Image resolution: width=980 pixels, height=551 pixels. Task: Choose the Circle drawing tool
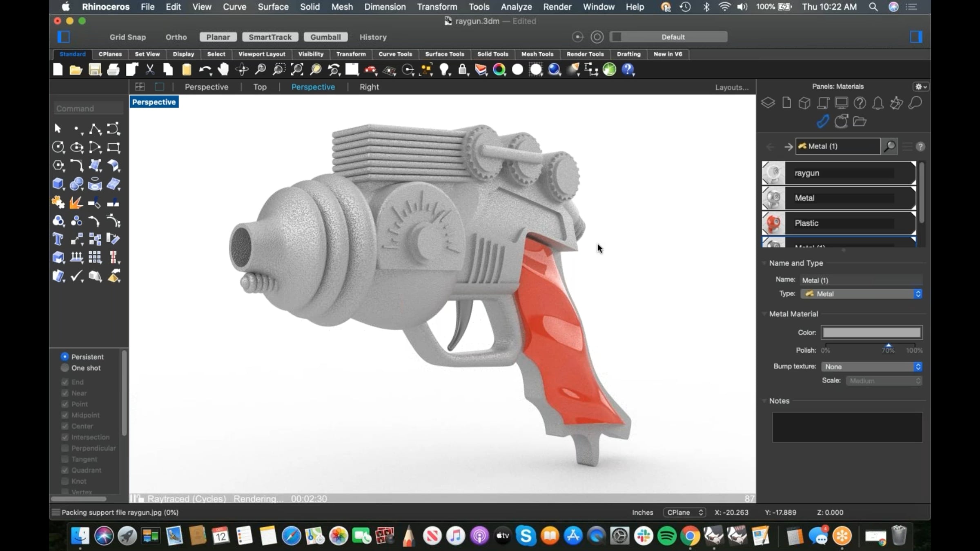[58, 147]
